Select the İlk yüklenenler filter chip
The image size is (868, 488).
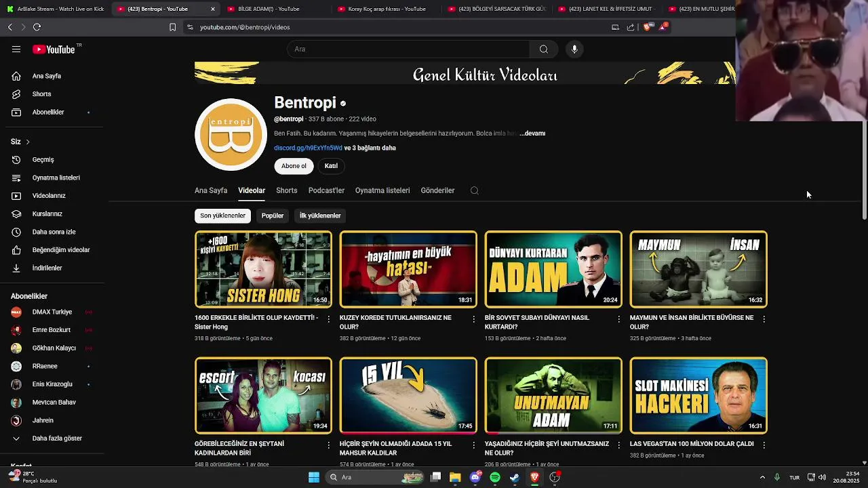[x=320, y=216]
